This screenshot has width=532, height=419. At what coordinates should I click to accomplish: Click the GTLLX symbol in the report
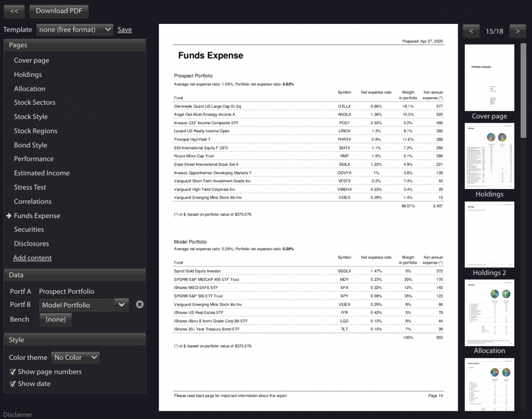344,106
